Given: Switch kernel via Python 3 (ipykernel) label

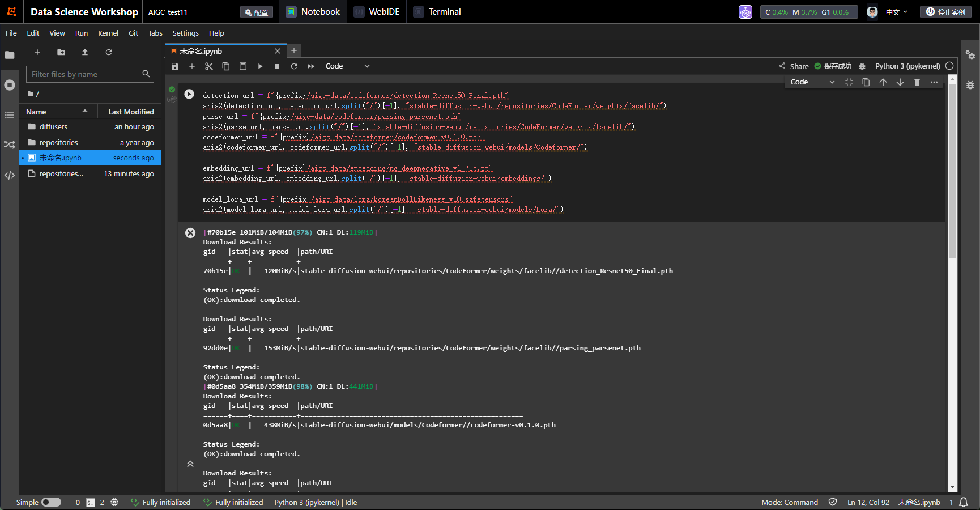Looking at the screenshot, I should pyautogui.click(x=907, y=66).
